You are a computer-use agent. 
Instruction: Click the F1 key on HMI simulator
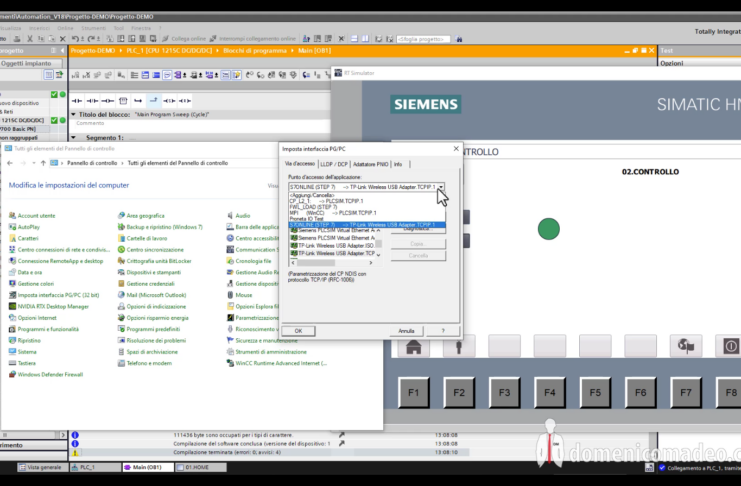[414, 392]
